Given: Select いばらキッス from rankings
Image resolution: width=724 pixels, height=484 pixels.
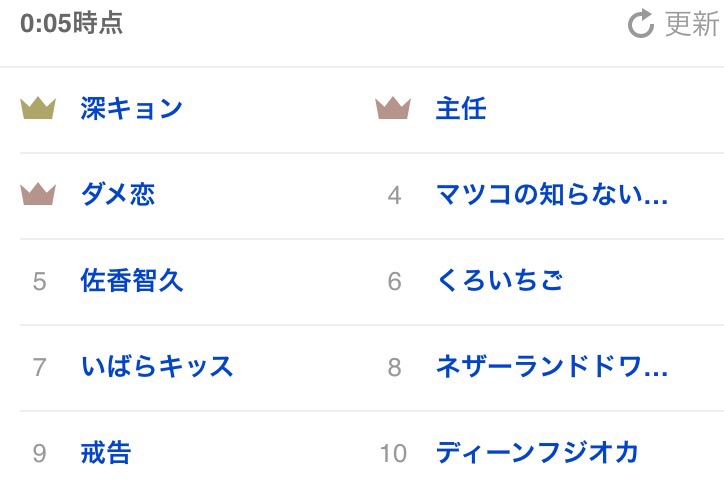Looking at the screenshot, I should point(157,367).
